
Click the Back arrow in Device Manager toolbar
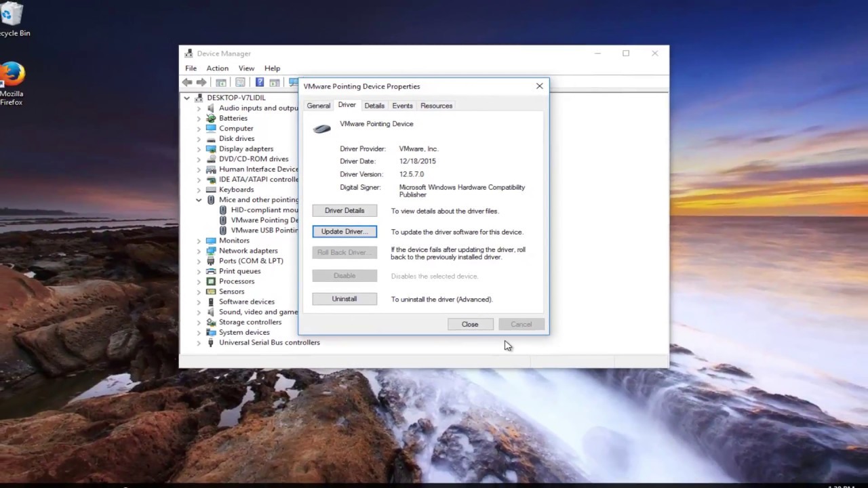(x=187, y=82)
